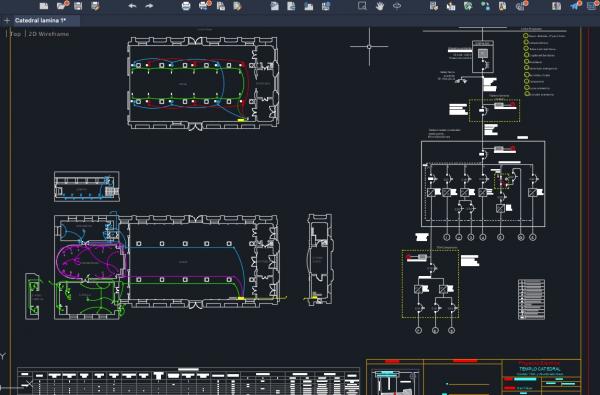Click the red-badged icon right of yellow document

(x=521, y=5)
